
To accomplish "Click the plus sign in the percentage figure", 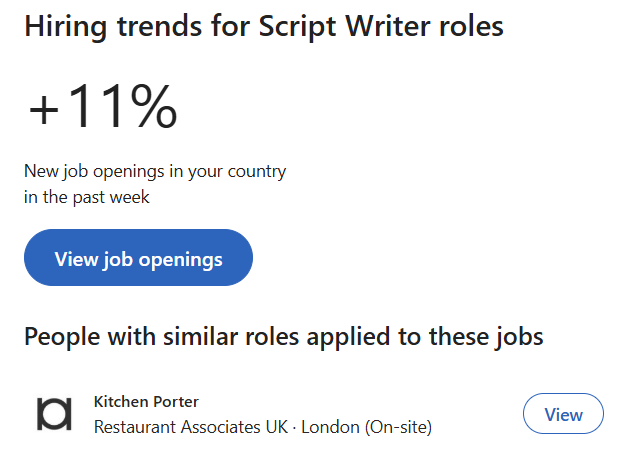I will point(46,109).
